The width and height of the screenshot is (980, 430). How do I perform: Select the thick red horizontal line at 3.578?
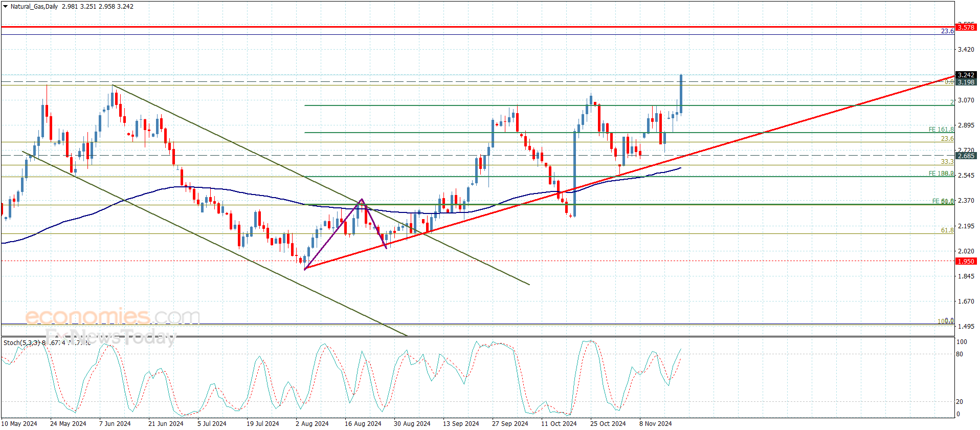(x=478, y=27)
